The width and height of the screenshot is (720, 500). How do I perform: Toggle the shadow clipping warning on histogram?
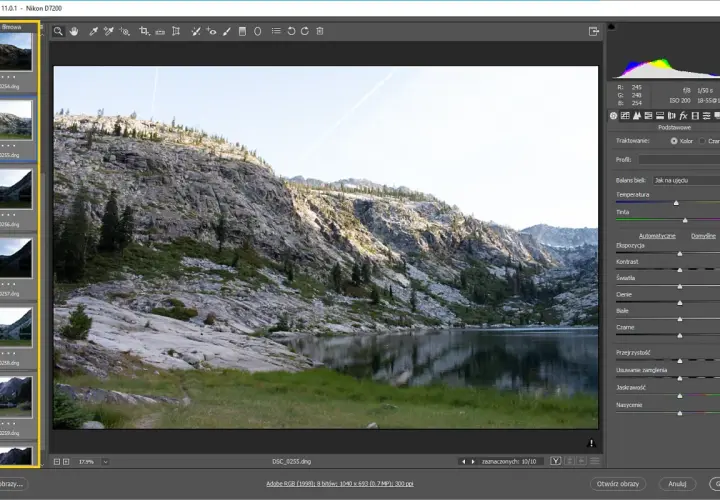click(612, 27)
